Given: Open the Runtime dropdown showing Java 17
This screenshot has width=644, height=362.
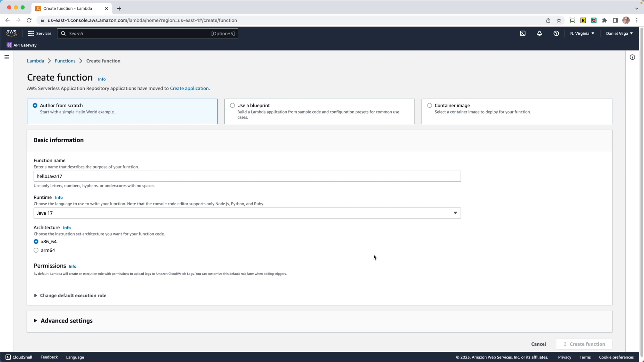Looking at the screenshot, I should (x=247, y=213).
